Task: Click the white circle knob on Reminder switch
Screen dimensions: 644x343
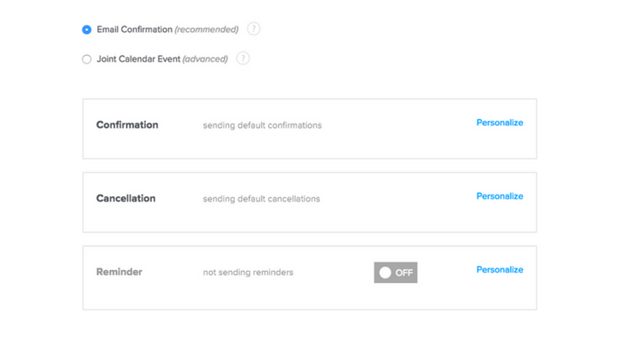Action: pos(385,273)
